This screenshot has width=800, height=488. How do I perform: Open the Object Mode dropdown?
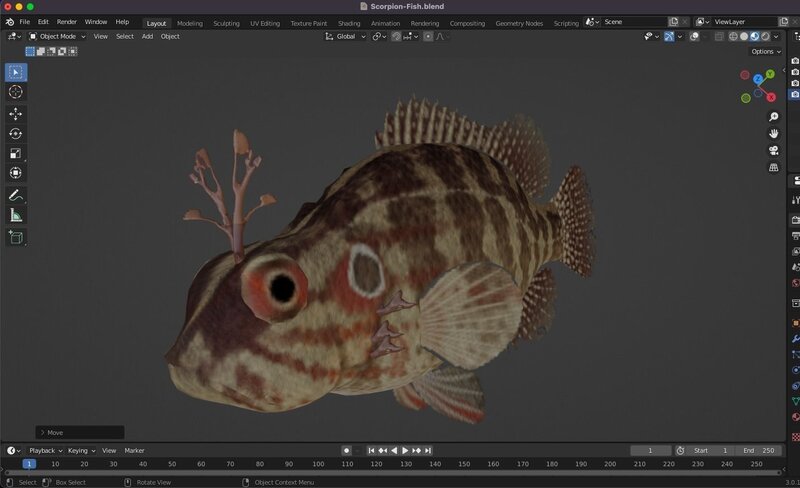(x=57, y=36)
